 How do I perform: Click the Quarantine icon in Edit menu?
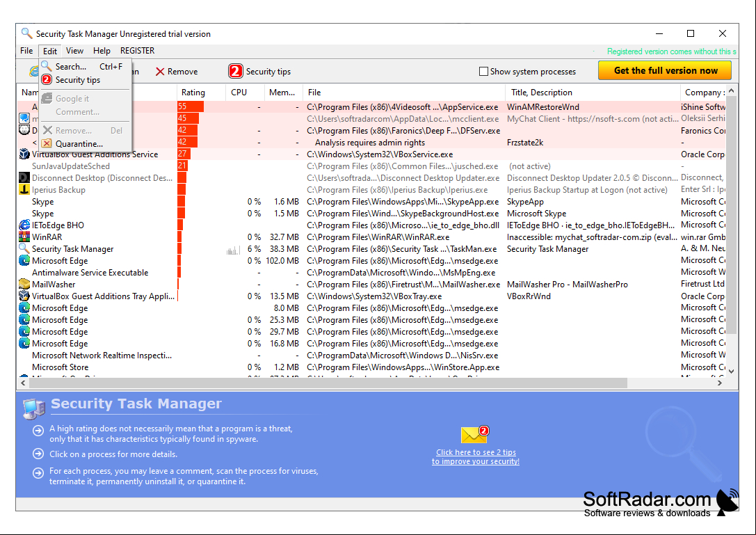click(x=47, y=143)
